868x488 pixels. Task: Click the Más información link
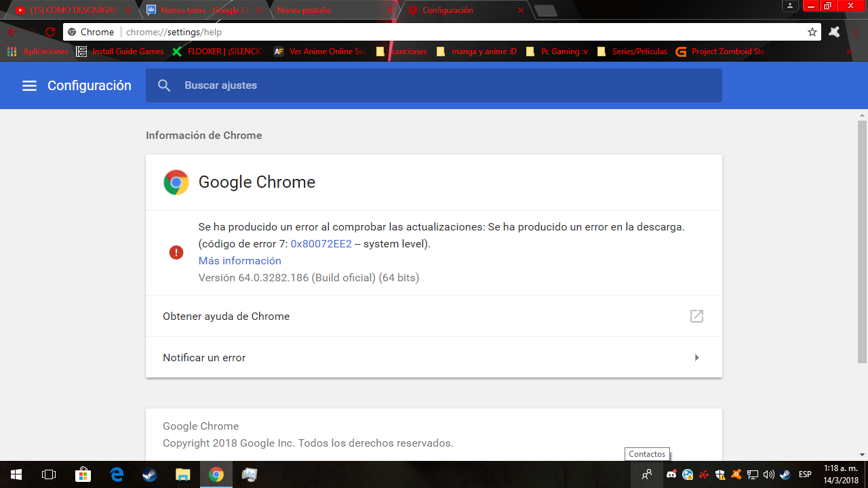[x=240, y=261]
